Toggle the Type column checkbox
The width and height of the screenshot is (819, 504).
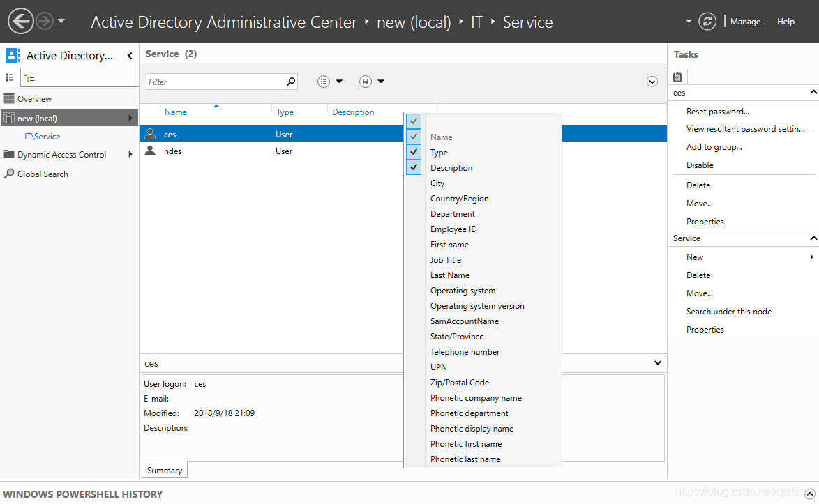pyautogui.click(x=414, y=152)
